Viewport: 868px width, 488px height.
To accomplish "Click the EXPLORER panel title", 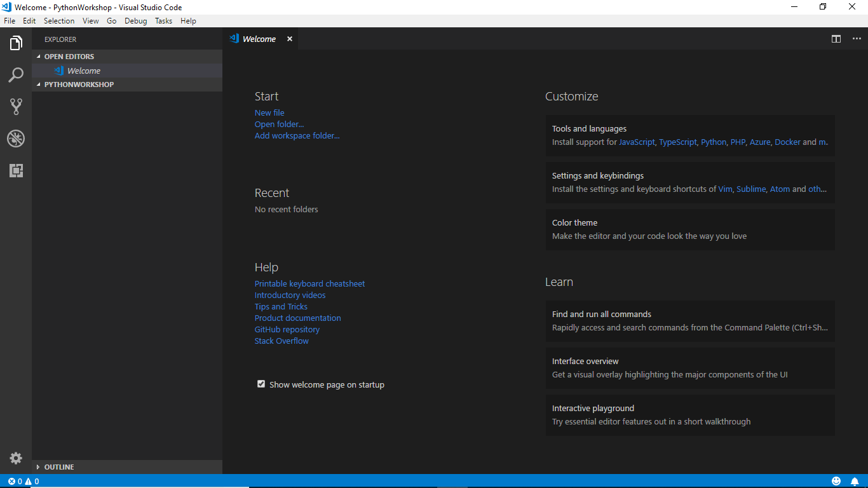I will (60, 39).
